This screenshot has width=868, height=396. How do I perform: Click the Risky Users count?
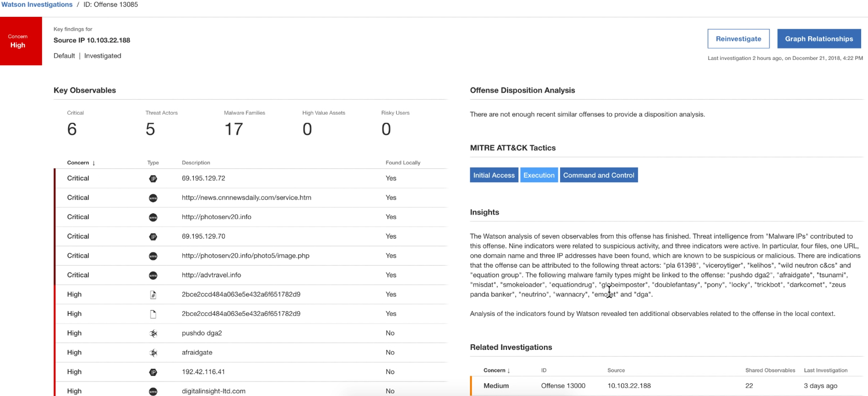(x=386, y=129)
